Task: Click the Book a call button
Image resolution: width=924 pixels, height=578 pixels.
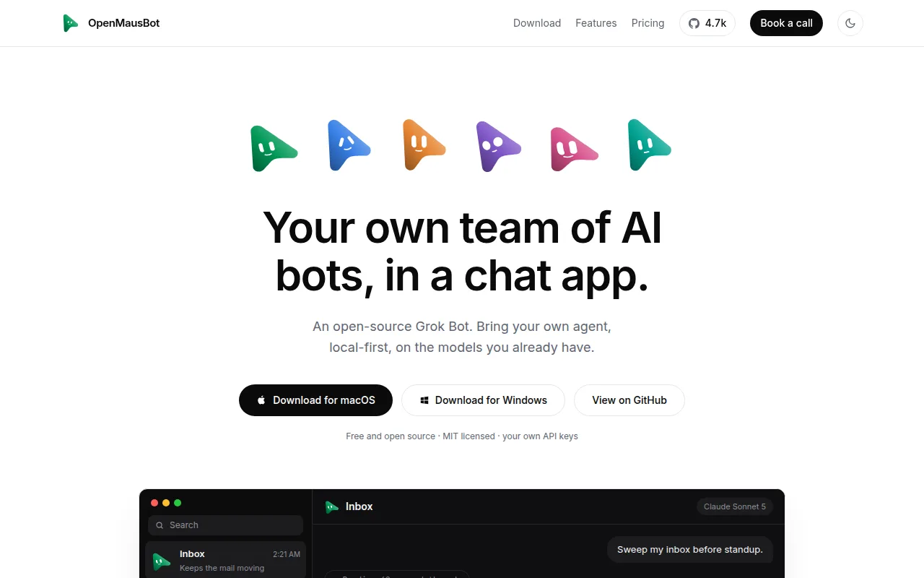Action: [x=786, y=23]
